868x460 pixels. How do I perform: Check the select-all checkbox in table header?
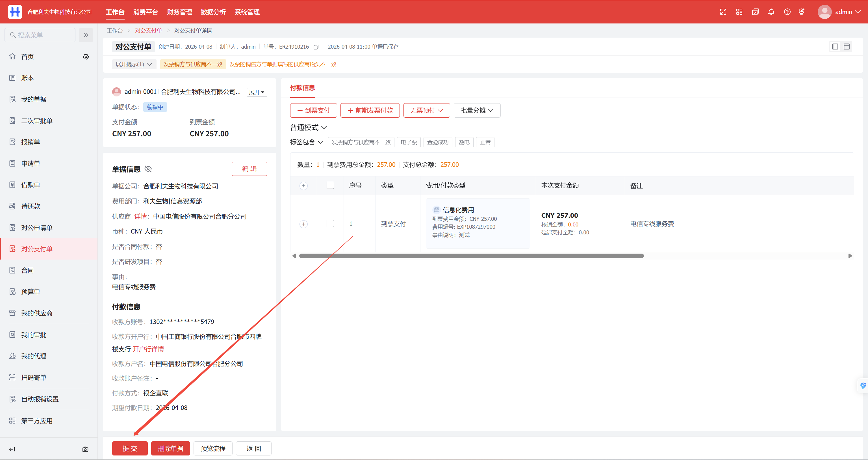330,185
